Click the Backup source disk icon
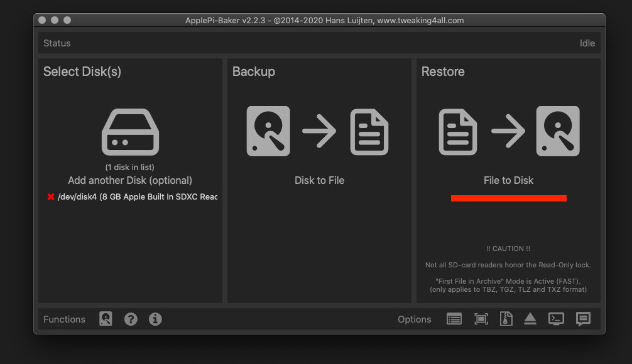The height and width of the screenshot is (364, 632). point(268,131)
